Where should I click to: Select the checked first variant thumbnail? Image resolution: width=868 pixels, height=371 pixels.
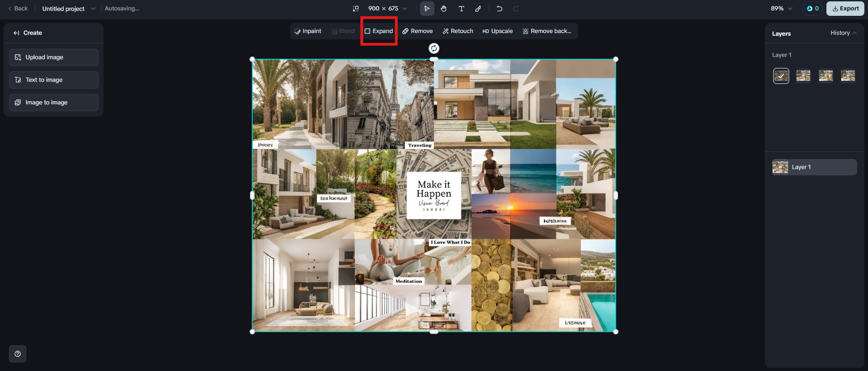[x=781, y=76]
